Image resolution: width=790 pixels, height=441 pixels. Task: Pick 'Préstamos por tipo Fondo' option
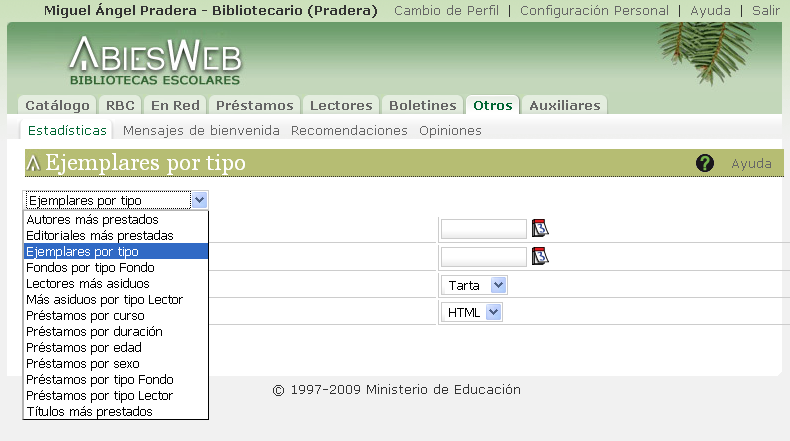pos(116,380)
